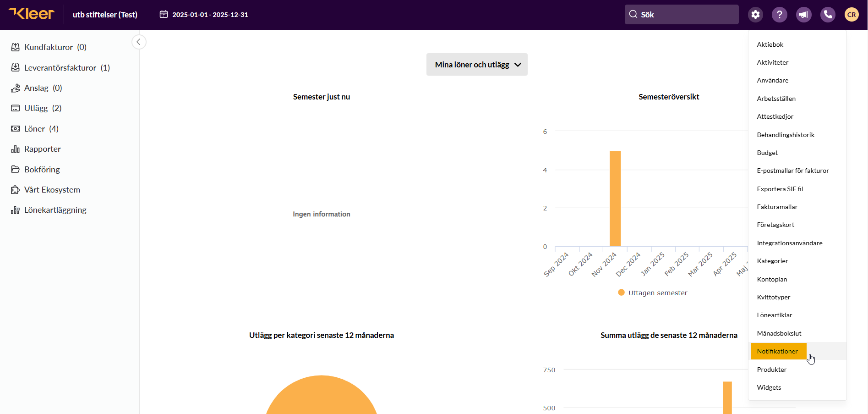868x414 pixels.
Task: Collapse the left sidebar with the chevron
Action: click(139, 42)
